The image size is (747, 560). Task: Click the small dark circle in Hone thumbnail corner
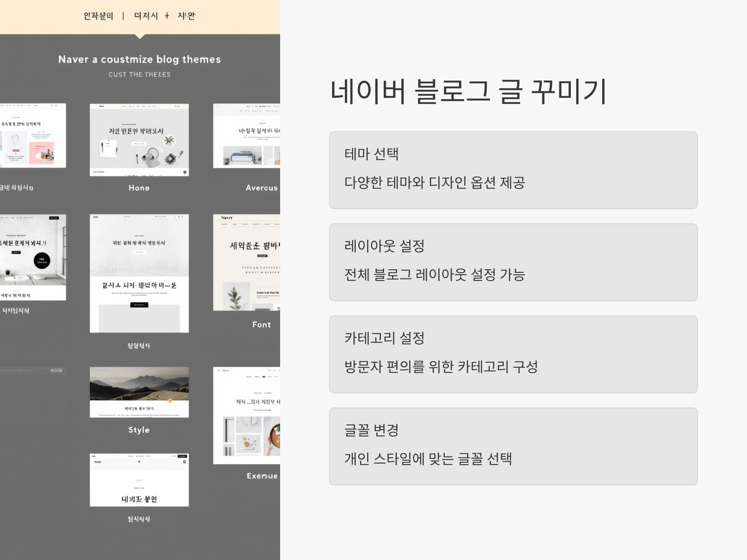pyautogui.click(x=185, y=172)
